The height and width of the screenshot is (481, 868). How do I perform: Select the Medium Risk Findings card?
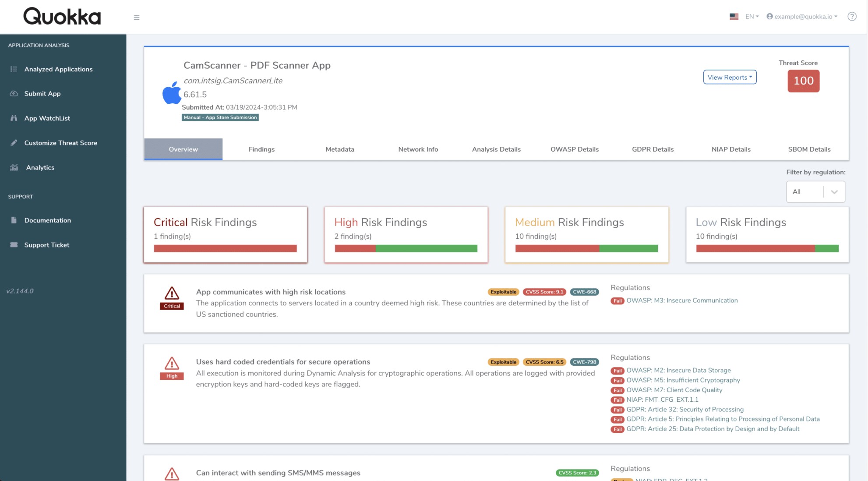pyautogui.click(x=587, y=235)
